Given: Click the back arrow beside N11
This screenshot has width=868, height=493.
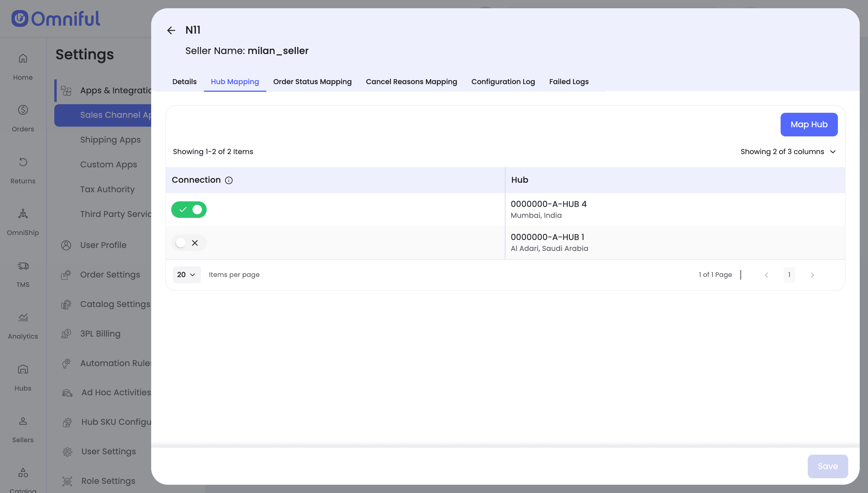Looking at the screenshot, I should [x=171, y=30].
